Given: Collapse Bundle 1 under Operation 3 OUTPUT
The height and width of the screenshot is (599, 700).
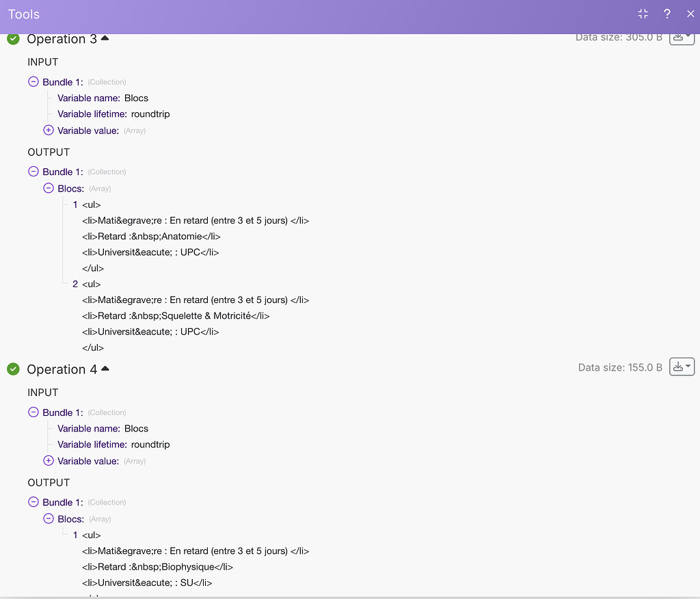Looking at the screenshot, I should (33, 172).
